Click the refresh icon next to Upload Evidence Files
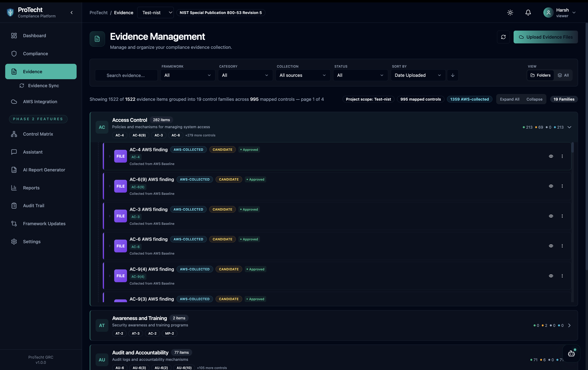 (503, 37)
